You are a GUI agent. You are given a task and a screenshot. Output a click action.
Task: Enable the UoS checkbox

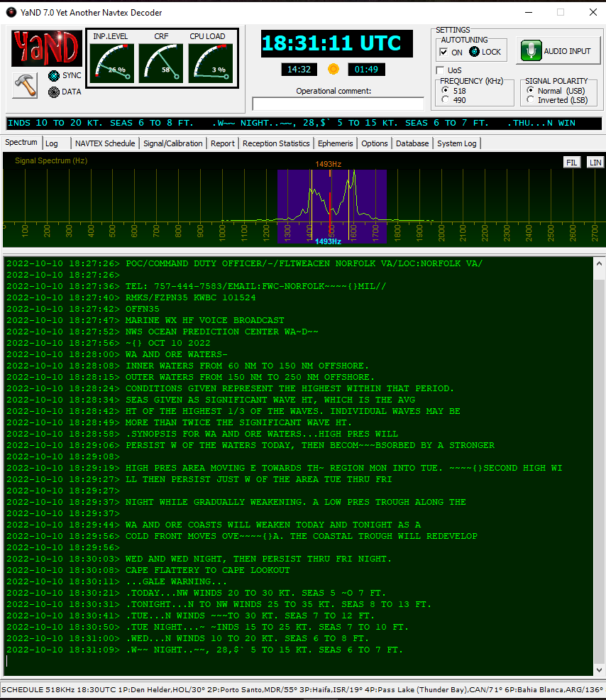point(440,70)
